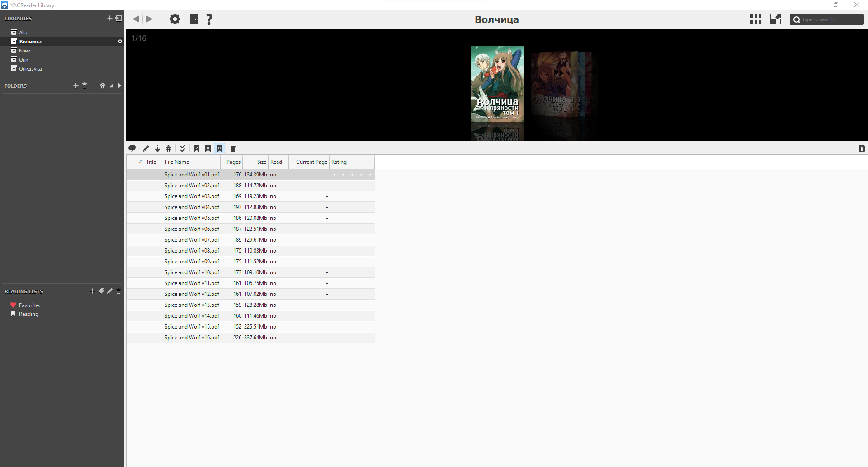Sort by the File Name column header
This screenshot has height=467, width=868.
click(192, 162)
